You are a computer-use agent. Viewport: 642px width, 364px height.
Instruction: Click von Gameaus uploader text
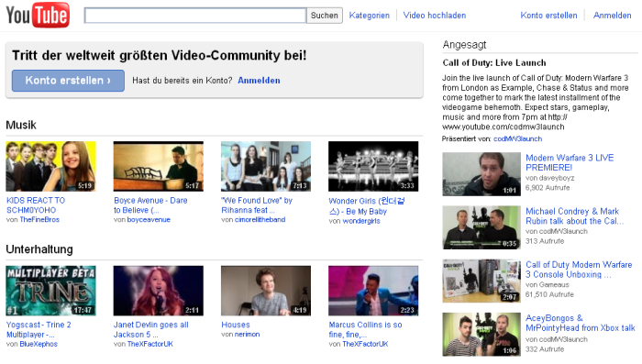point(547,284)
